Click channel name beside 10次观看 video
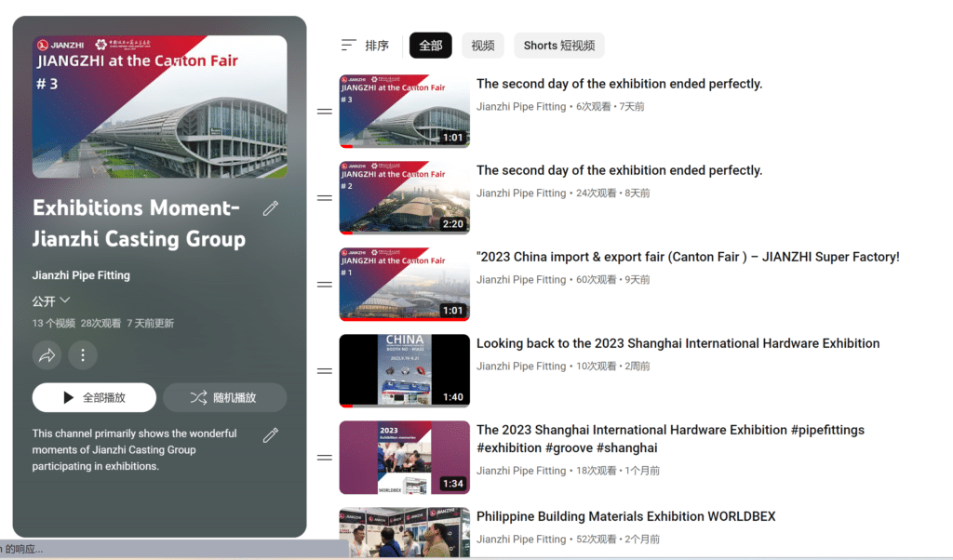The height and width of the screenshot is (560, 953). tap(521, 367)
